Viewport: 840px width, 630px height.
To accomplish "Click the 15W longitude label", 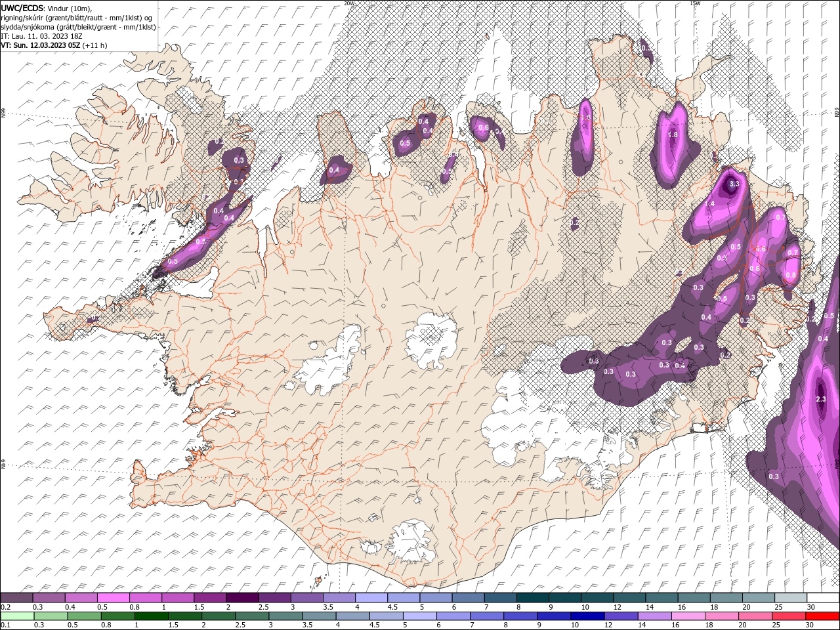I will click(x=695, y=3).
